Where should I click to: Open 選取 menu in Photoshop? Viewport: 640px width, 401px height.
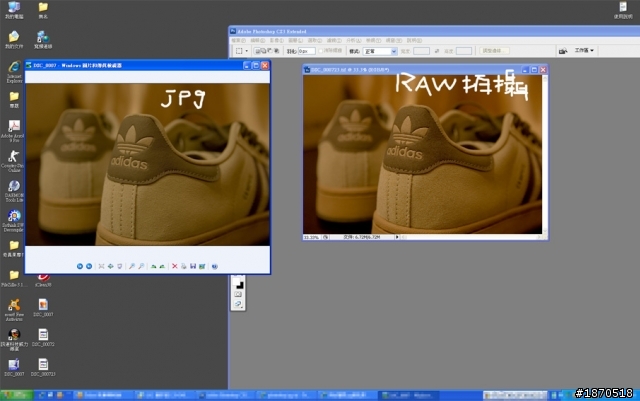pos(315,40)
